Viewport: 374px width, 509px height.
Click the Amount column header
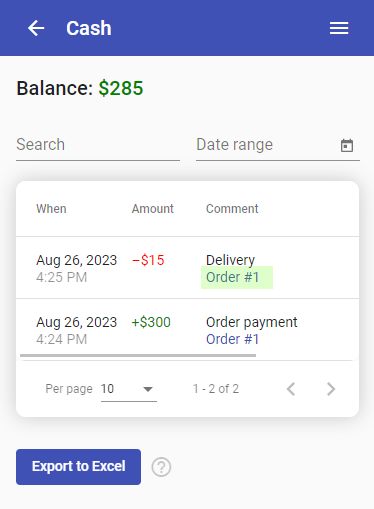tap(153, 209)
